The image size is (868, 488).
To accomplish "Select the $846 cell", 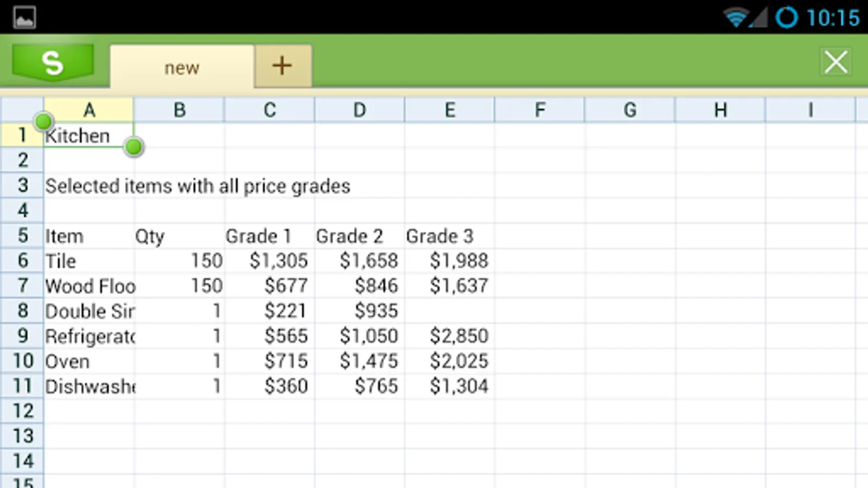I will pos(360,286).
